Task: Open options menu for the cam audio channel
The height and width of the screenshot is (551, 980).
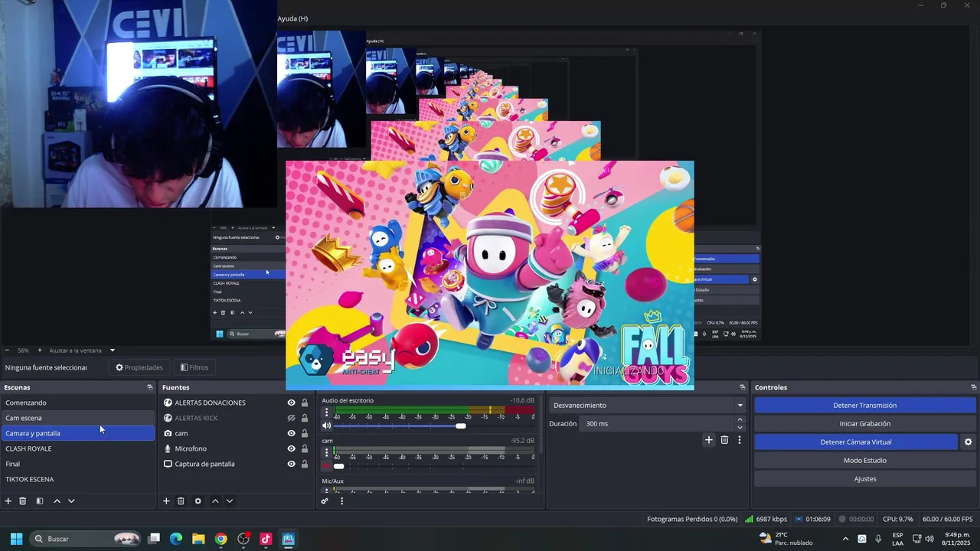Action: coord(326,452)
